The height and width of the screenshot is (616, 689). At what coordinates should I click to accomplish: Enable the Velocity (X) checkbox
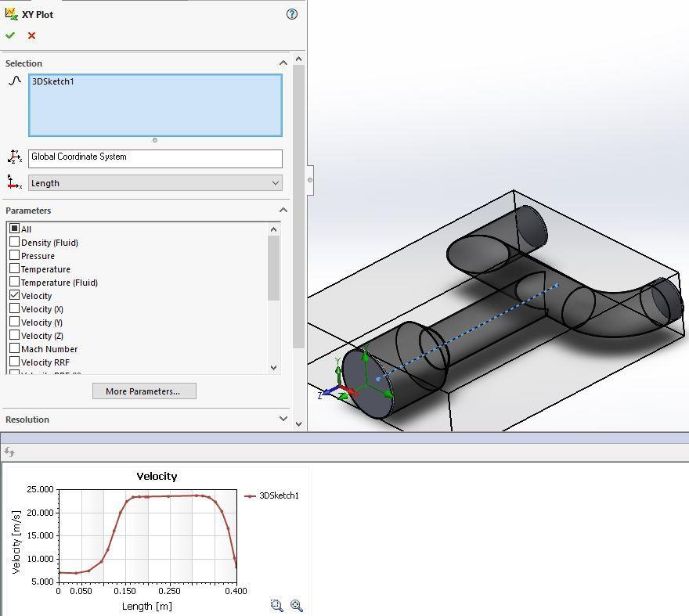15,308
